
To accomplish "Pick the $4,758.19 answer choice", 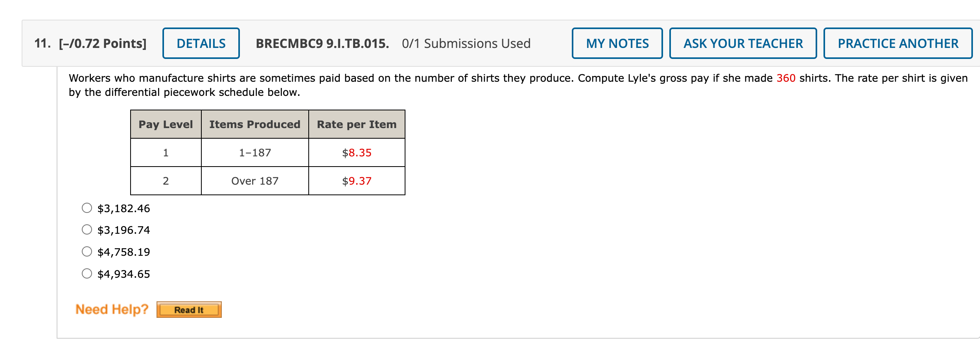I will 87,251.
